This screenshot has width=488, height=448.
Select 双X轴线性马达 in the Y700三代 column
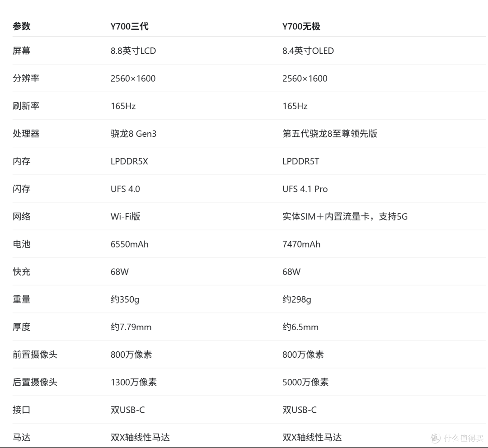(x=140, y=438)
